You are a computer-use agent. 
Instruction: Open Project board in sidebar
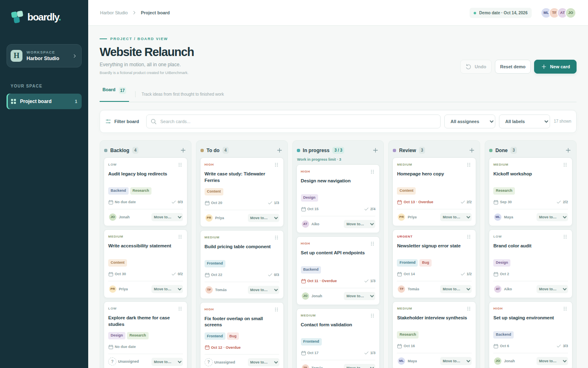(x=44, y=101)
